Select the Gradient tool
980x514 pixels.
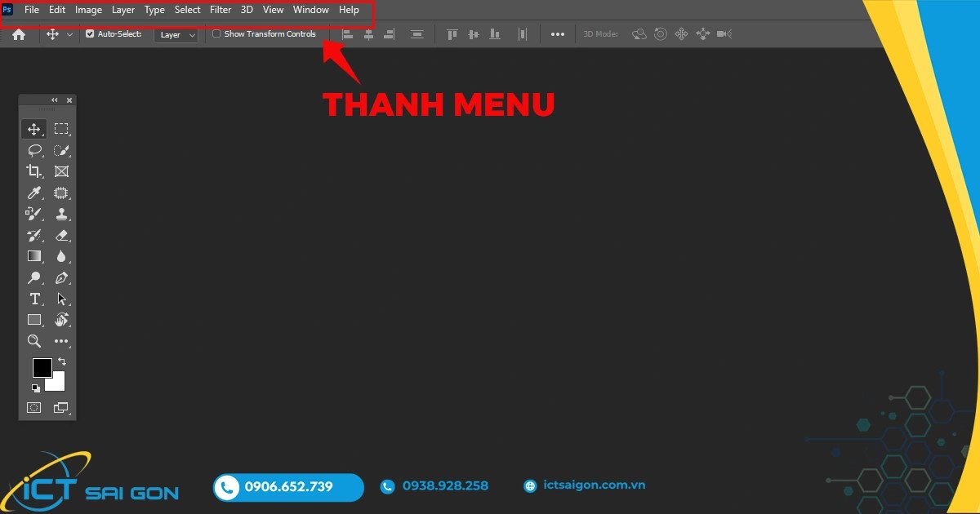[x=34, y=256]
